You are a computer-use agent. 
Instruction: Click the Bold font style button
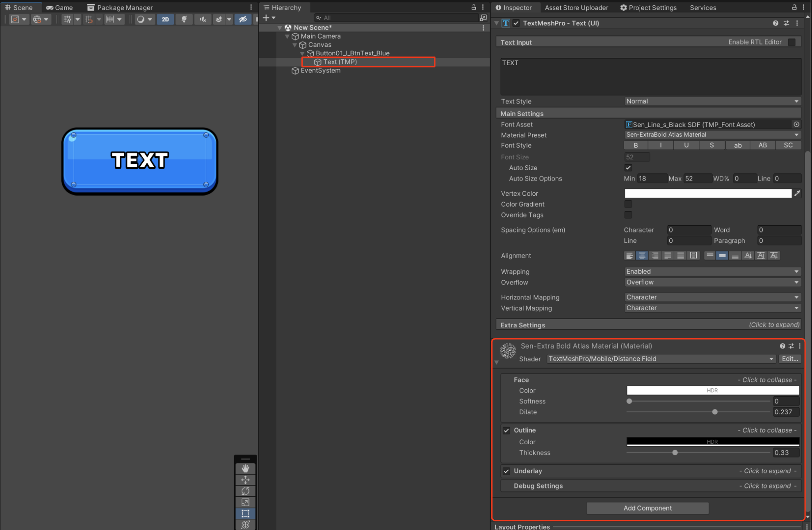[636, 145]
